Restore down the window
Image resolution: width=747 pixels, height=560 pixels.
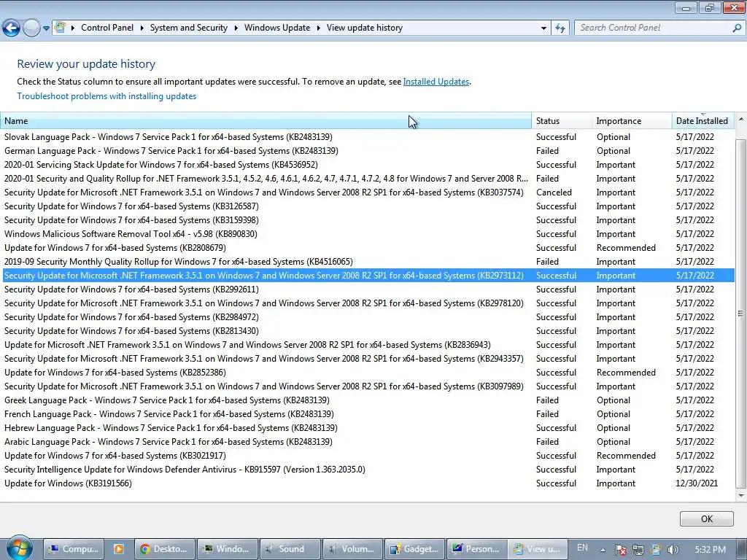pyautogui.click(x=709, y=7)
